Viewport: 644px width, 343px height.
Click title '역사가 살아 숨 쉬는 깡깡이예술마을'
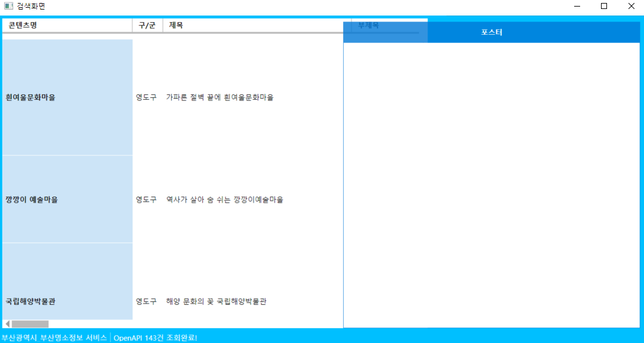coord(224,200)
